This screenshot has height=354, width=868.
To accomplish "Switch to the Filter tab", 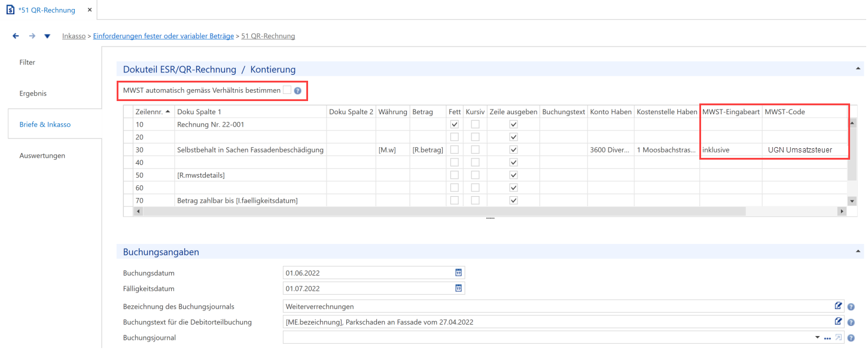I will (x=28, y=62).
